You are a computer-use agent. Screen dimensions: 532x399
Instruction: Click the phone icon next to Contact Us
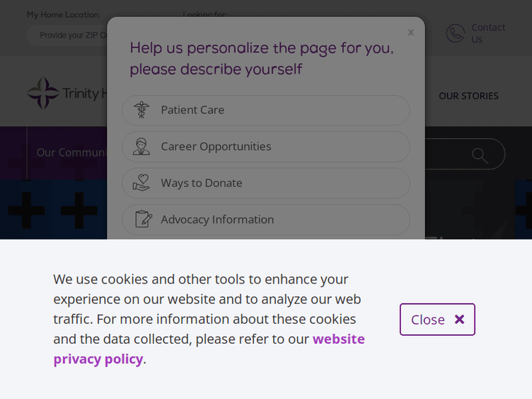455,33
